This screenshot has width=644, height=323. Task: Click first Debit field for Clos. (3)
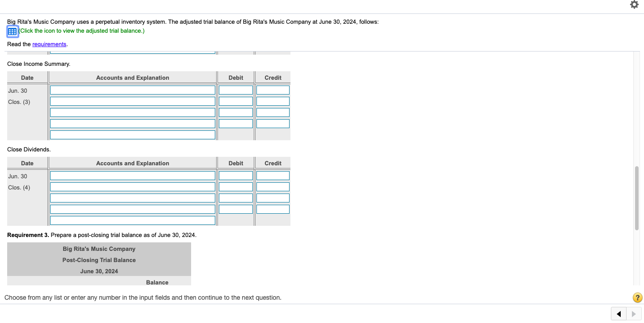pyautogui.click(x=236, y=90)
